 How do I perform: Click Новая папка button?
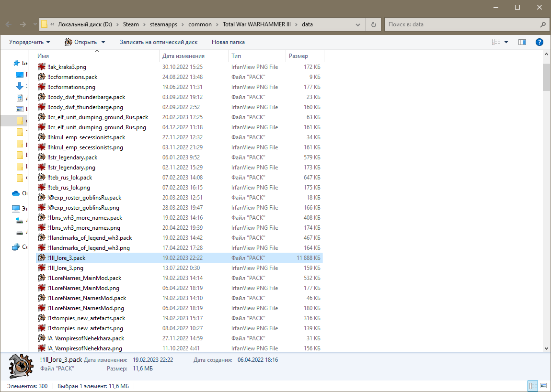click(x=228, y=42)
